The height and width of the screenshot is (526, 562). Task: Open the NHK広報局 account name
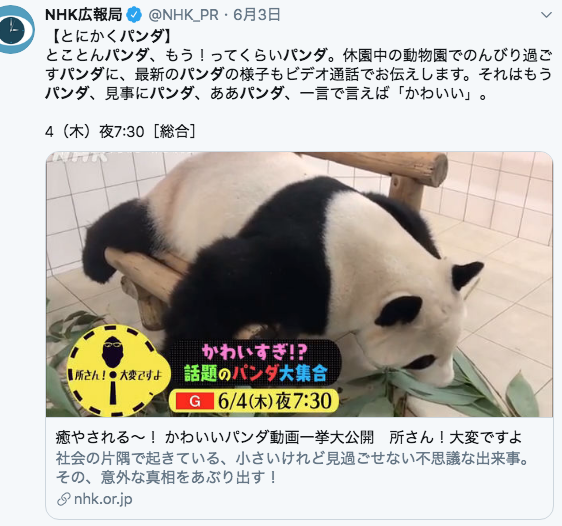pos(84,15)
